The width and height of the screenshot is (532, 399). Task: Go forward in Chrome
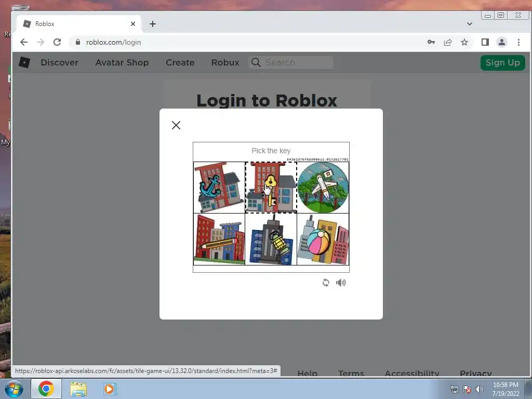click(41, 42)
